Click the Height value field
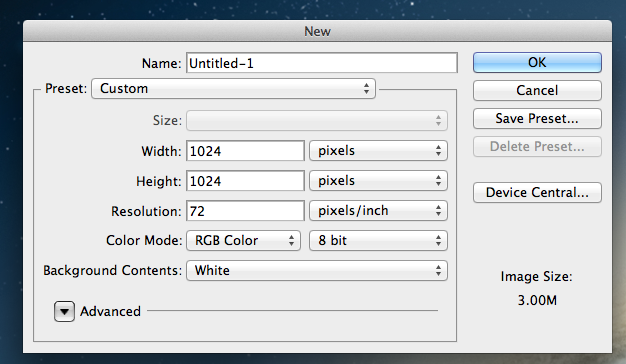This screenshot has width=626, height=364. click(x=245, y=181)
